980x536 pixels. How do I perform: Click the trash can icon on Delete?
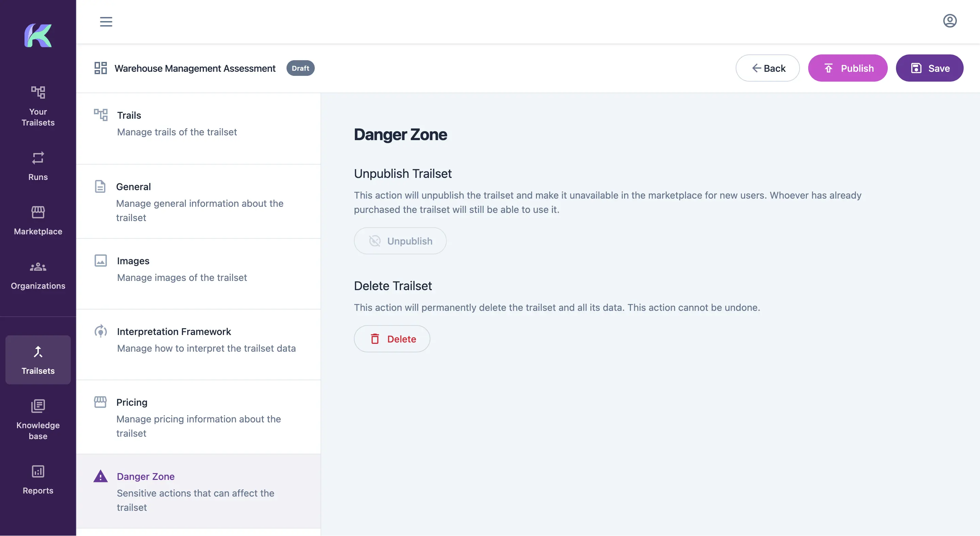point(375,339)
